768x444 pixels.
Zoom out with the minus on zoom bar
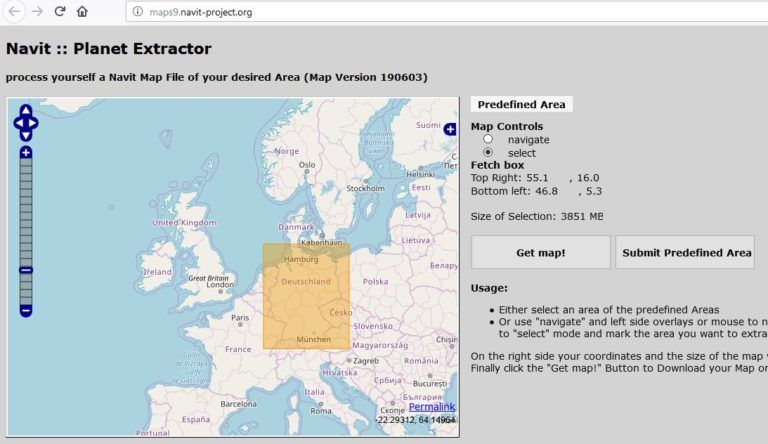pos(26,311)
